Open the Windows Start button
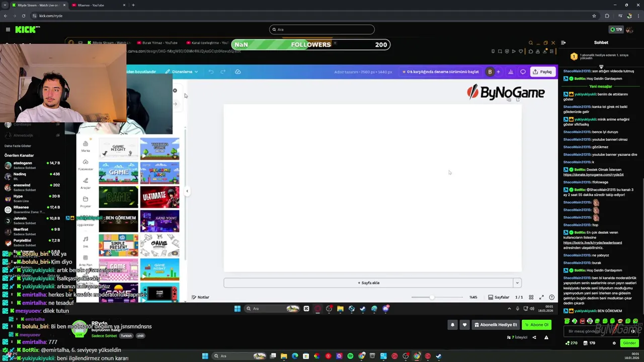 pyautogui.click(x=205, y=356)
